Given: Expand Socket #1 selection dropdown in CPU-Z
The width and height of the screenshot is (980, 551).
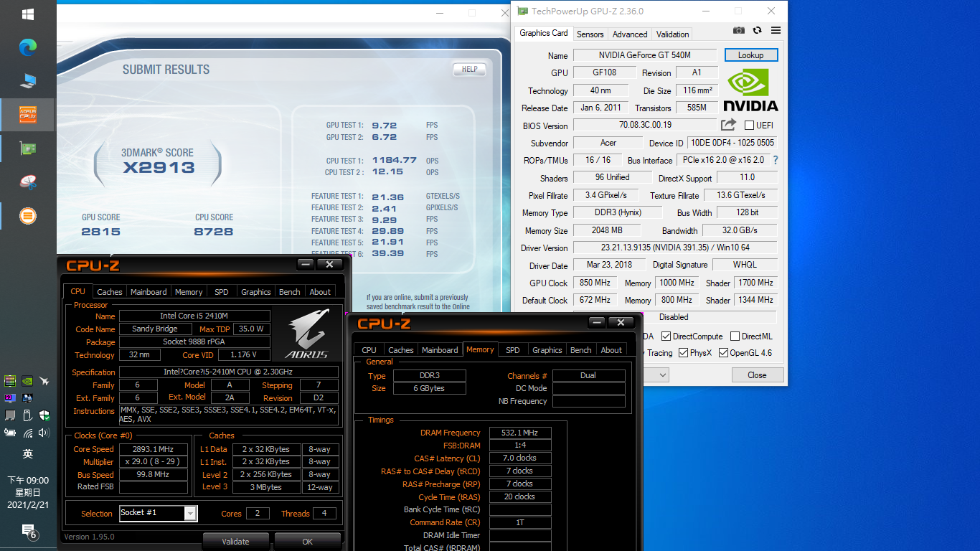Looking at the screenshot, I should (190, 513).
